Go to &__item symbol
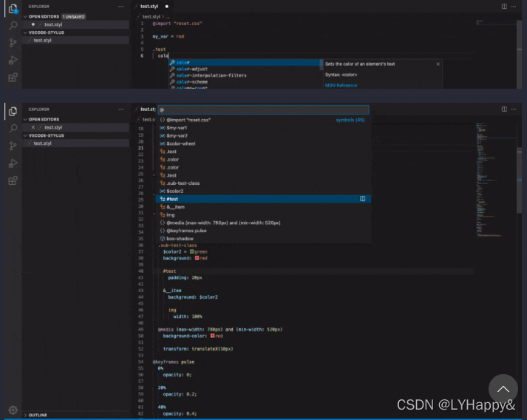The height and width of the screenshot is (420, 527). 263,207
